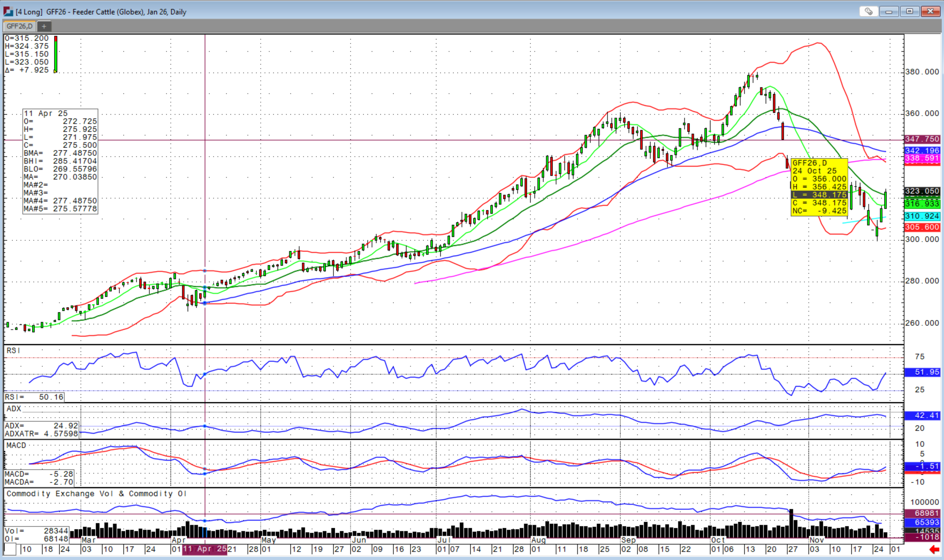This screenshot has width=944, height=560.
Task: Click the 347.750 horizontal cursor price label
Action: (x=922, y=139)
